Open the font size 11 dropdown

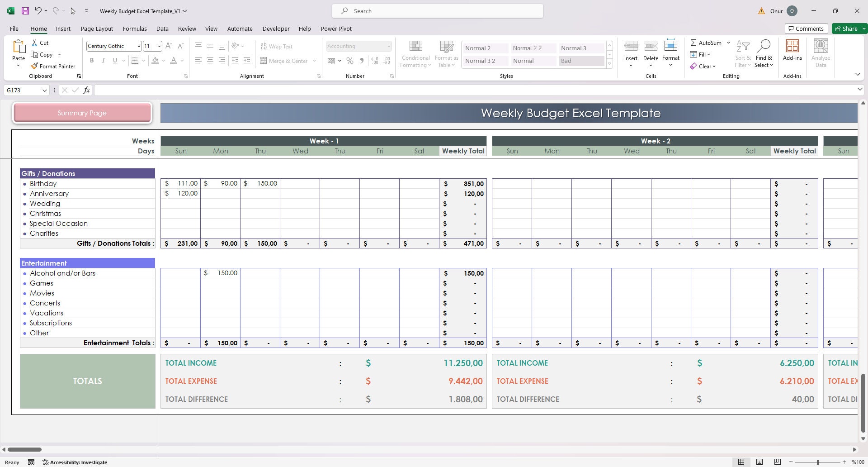(x=159, y=46)
